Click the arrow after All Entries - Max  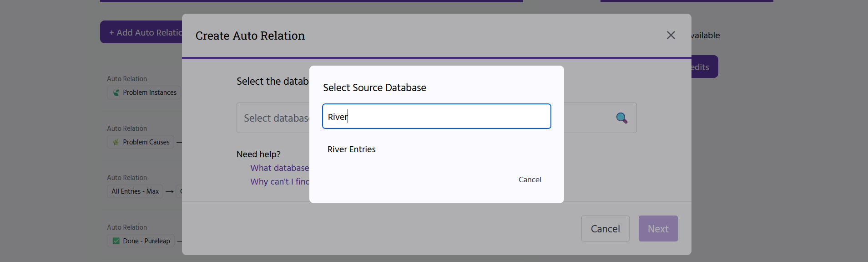(x=170, y=192)
